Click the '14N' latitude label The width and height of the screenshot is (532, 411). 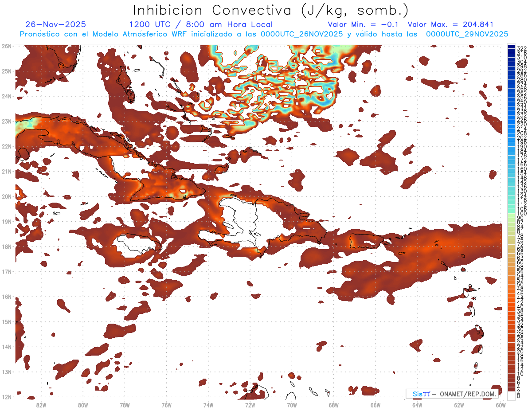pos(7,347)
